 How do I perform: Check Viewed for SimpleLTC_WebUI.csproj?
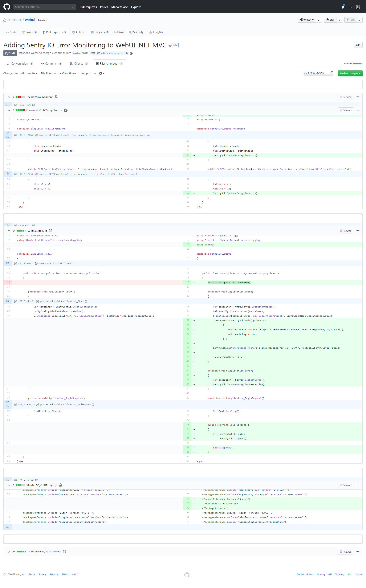click(x=341, y=485)
